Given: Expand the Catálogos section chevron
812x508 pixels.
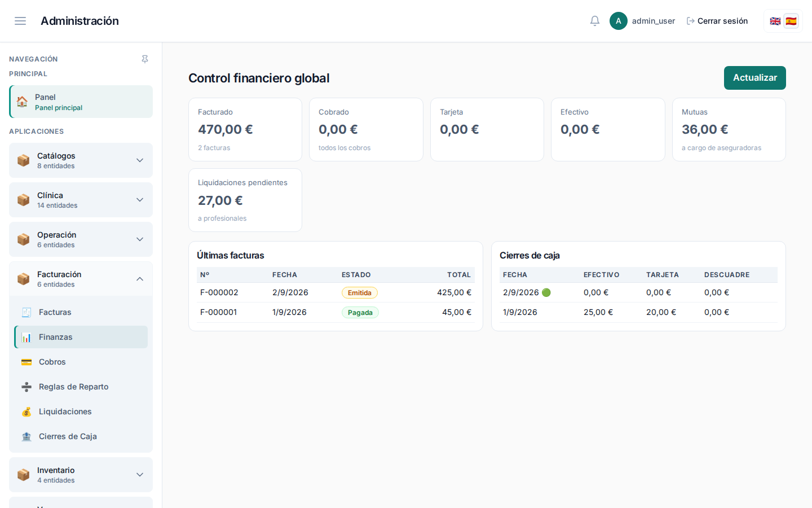Looking at the screenshot, I should pos(140,160).
